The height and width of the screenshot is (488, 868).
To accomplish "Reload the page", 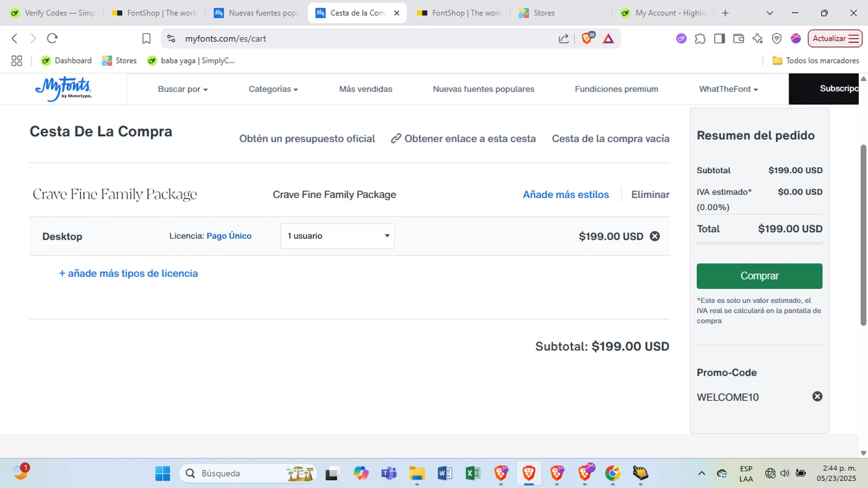I will (52, 38).
